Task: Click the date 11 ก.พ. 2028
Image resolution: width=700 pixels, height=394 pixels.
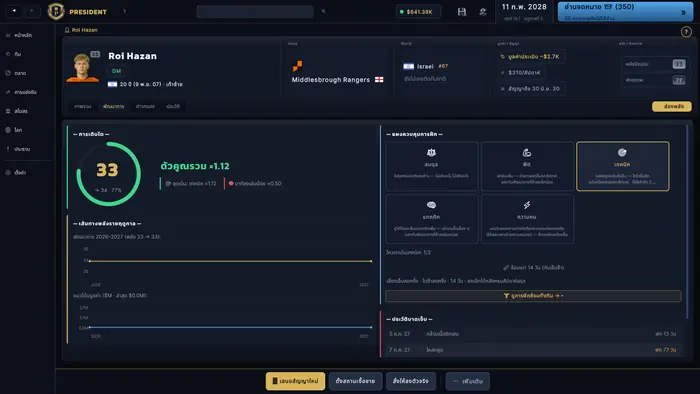Action: coord(524,7)
